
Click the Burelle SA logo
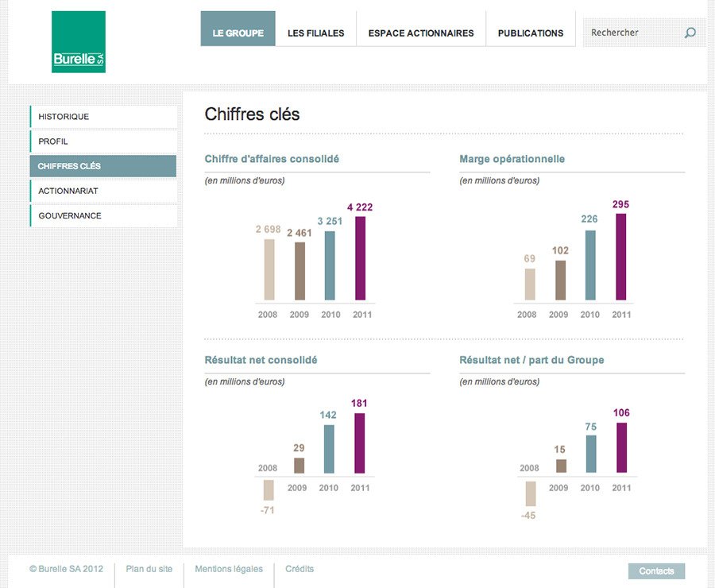click(x=79, y=42)
